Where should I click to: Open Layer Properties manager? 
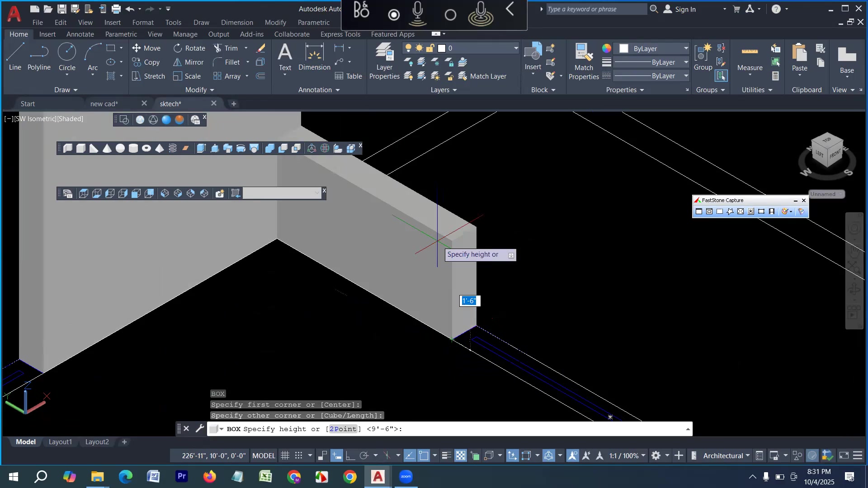click(x=384, y=61)
